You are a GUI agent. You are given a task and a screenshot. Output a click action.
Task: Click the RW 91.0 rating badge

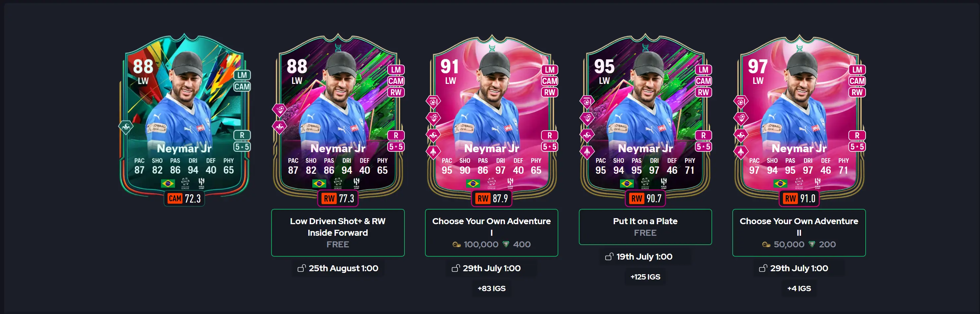click(799, 199)
